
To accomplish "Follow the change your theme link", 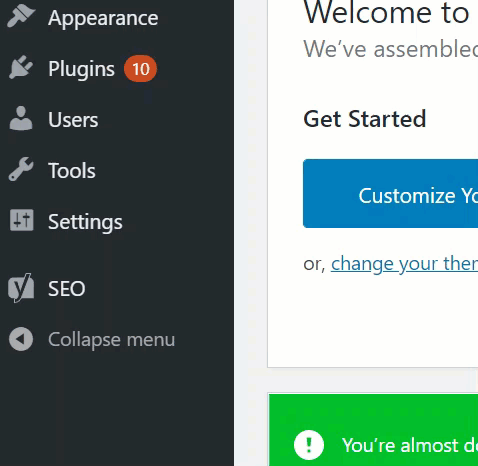I will click(x=404, y=264).
